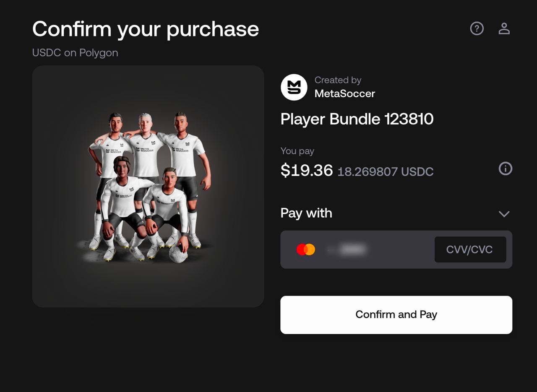This screenshot has height=392, width=537.
Task: Click the account profile icon
Action: click(504, 29)
